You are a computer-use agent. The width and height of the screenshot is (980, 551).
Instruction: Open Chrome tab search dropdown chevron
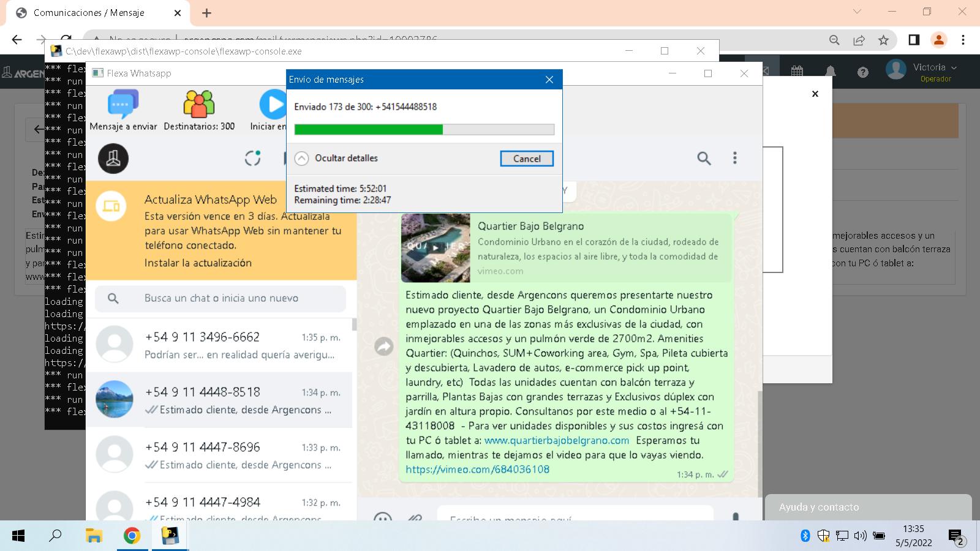(857, 12)
